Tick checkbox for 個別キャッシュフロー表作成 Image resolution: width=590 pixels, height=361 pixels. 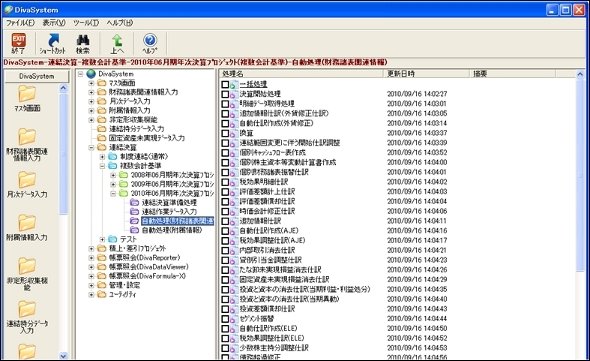[225, 153]
